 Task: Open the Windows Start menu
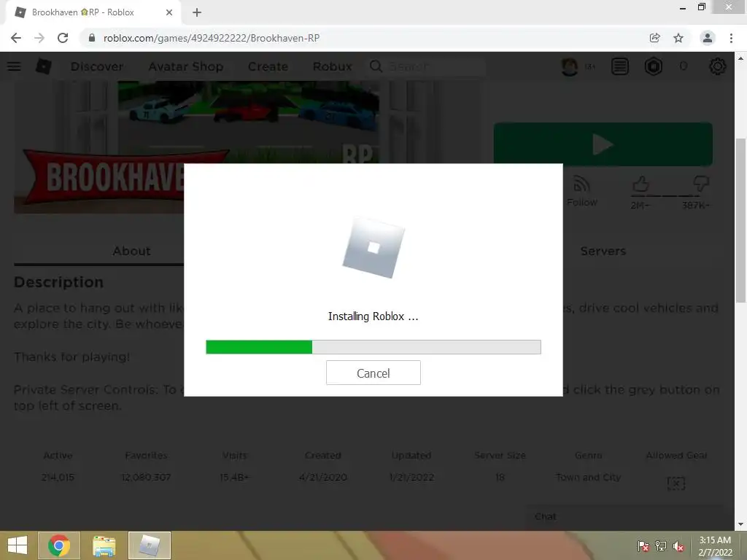(x=18, y=545)
